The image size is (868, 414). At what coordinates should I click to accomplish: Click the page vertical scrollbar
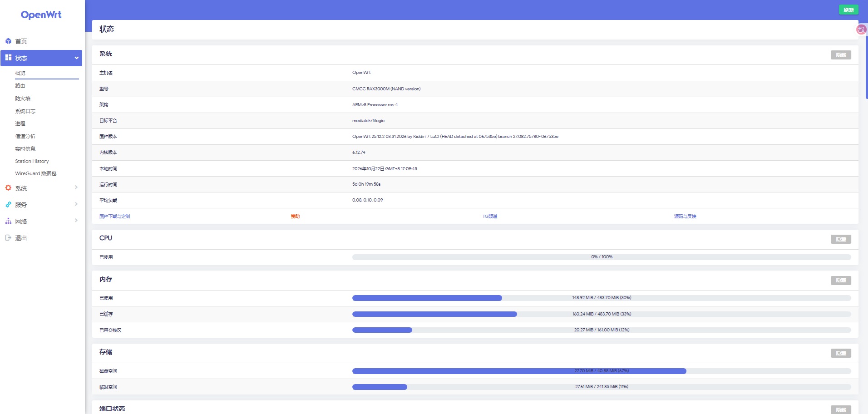tap(867, 67)
